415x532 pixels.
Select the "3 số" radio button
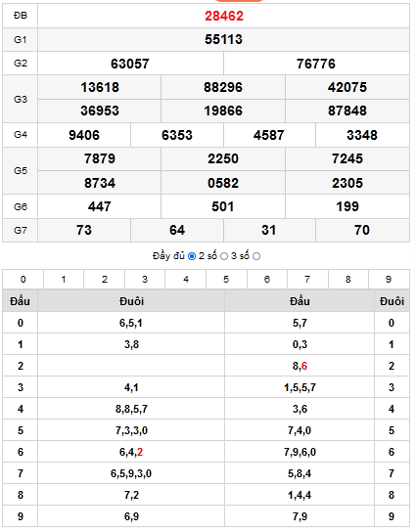click(x=256, y=256)
